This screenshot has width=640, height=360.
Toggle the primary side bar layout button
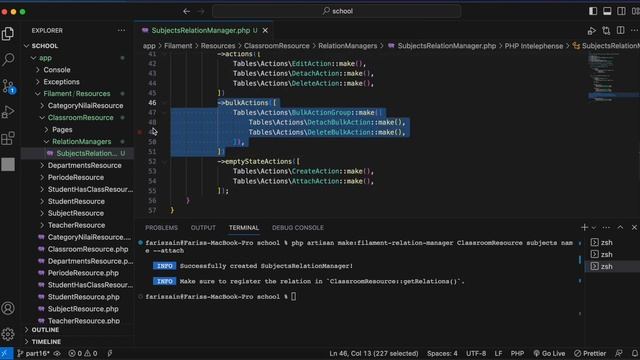(593, 11)
